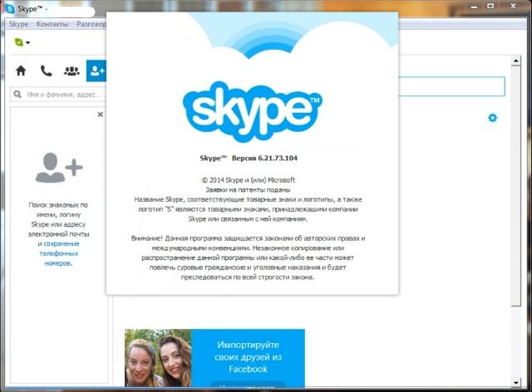Open the status dropdown next to online icon
532x392 pixels.
27,42
